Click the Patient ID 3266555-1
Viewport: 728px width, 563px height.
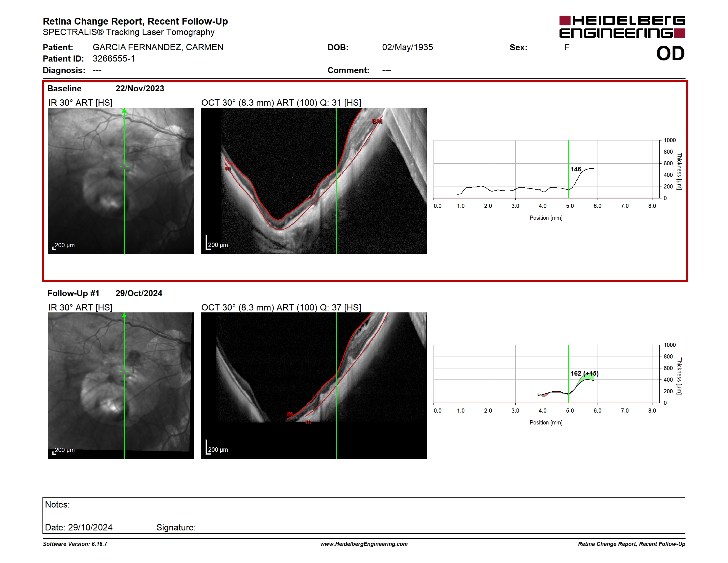[114, 59]
